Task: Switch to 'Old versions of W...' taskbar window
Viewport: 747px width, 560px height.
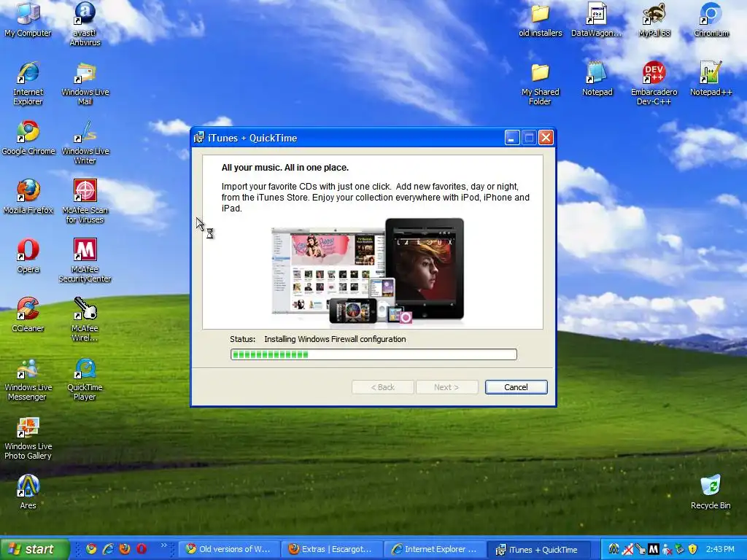Action: coord(230,549)
